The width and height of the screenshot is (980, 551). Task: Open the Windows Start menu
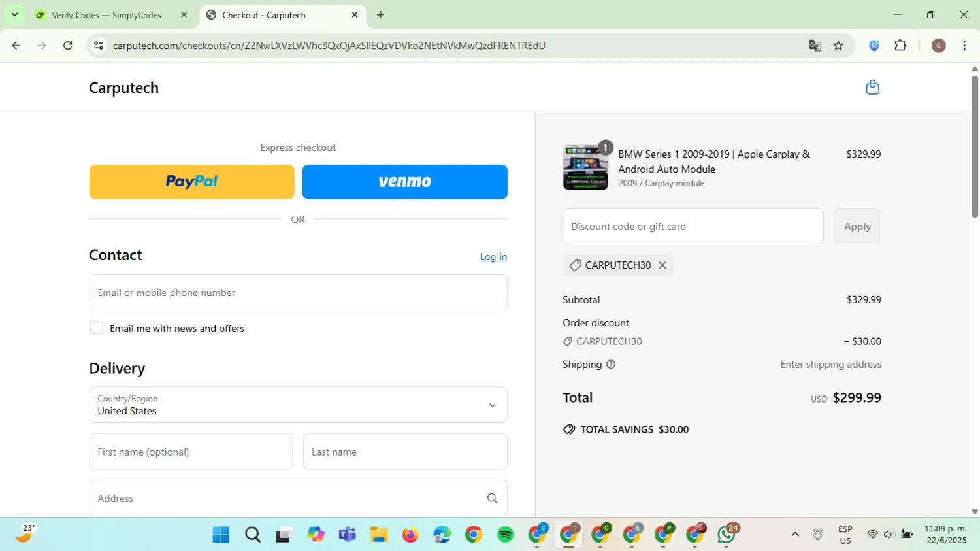click(x=221, y=535)
